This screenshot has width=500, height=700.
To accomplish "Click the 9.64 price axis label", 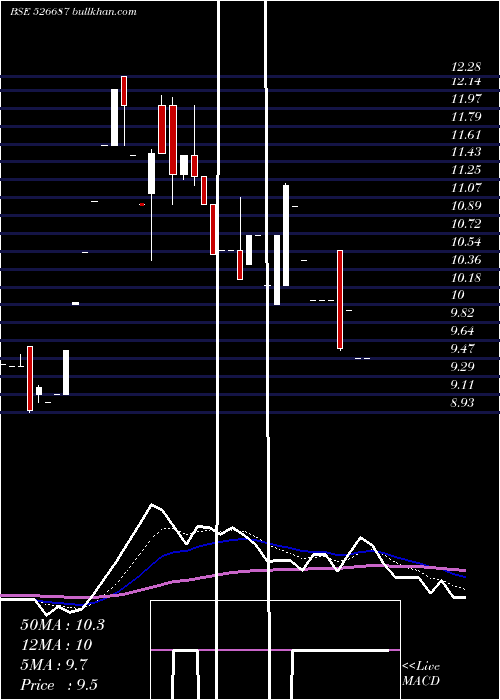I will (x=462, y=331).
